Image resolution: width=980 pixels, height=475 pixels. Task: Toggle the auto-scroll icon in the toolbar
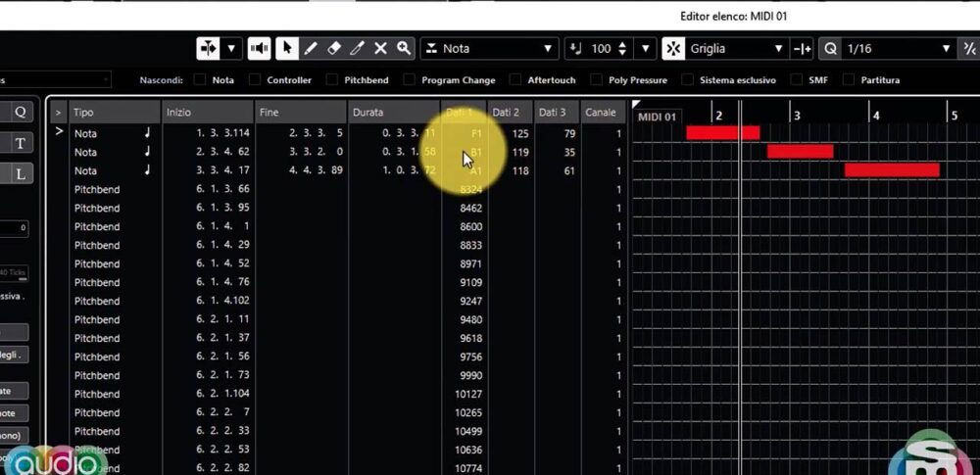tap(208, 49)
